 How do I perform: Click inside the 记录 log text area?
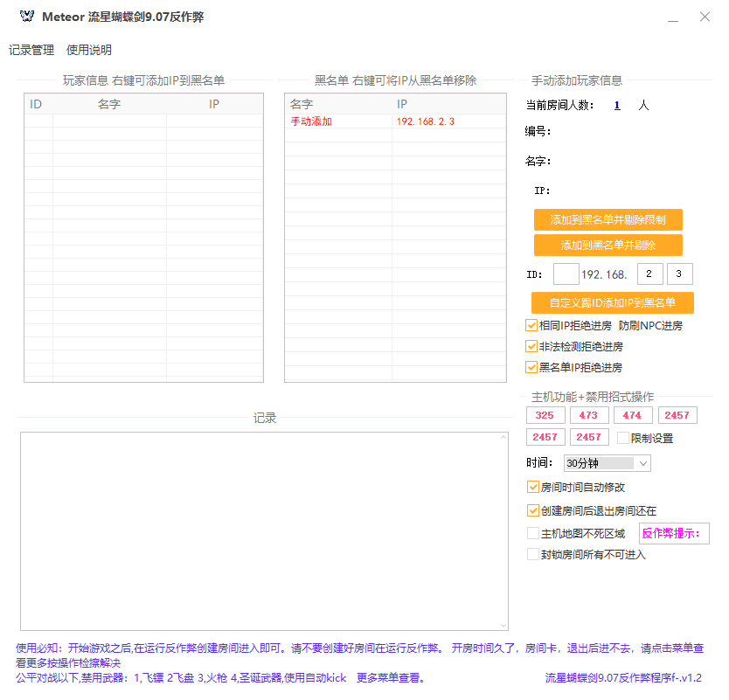click(x=263, y=530)
